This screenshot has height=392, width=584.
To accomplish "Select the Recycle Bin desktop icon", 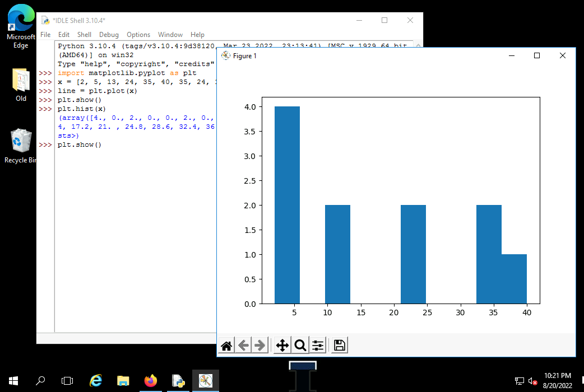I will point(21,146).
